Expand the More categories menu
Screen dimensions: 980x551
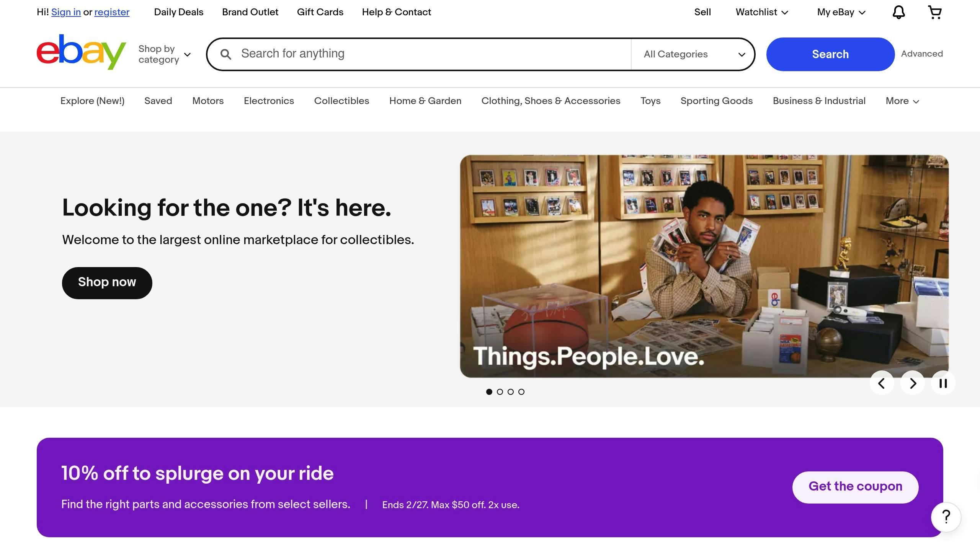click(x=902, y=101)
